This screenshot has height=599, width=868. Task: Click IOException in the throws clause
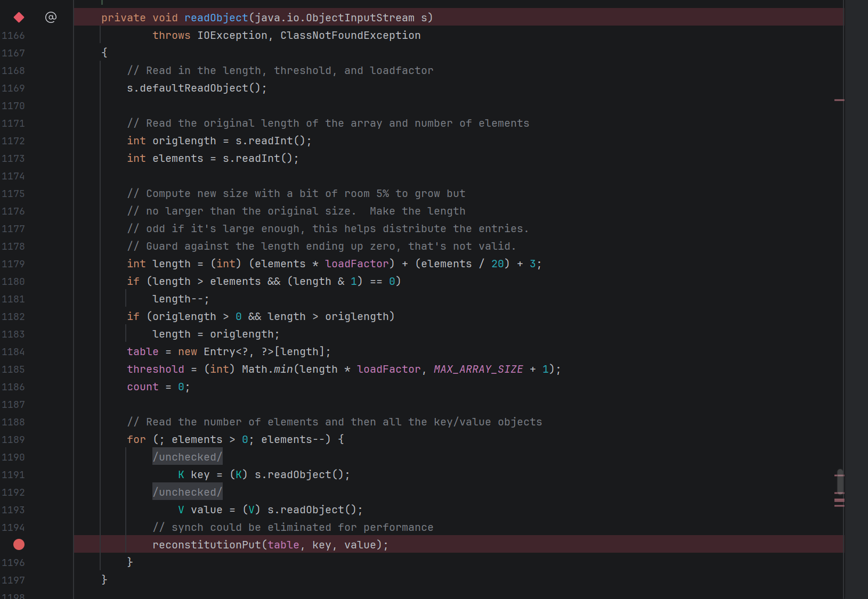click(232, 36)
